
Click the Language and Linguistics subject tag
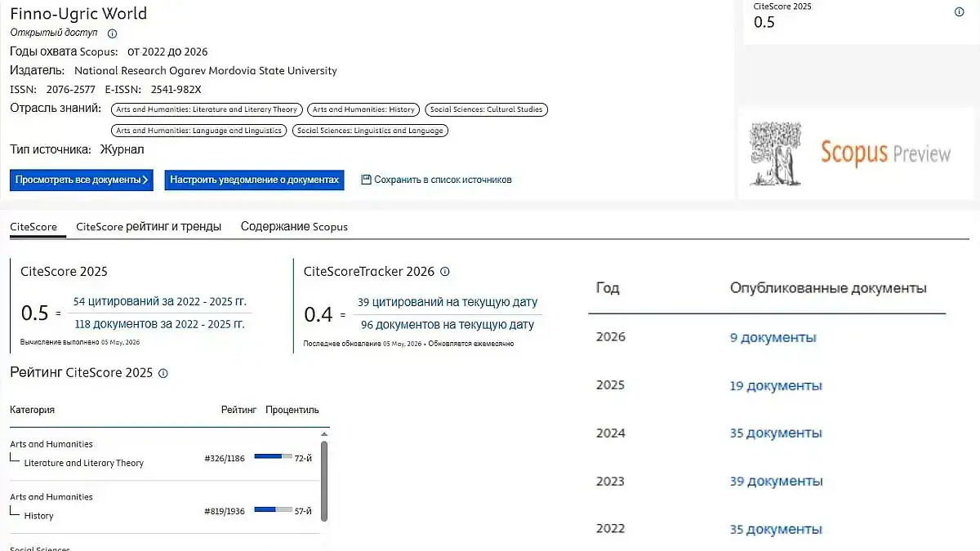[x=198, y=131]
